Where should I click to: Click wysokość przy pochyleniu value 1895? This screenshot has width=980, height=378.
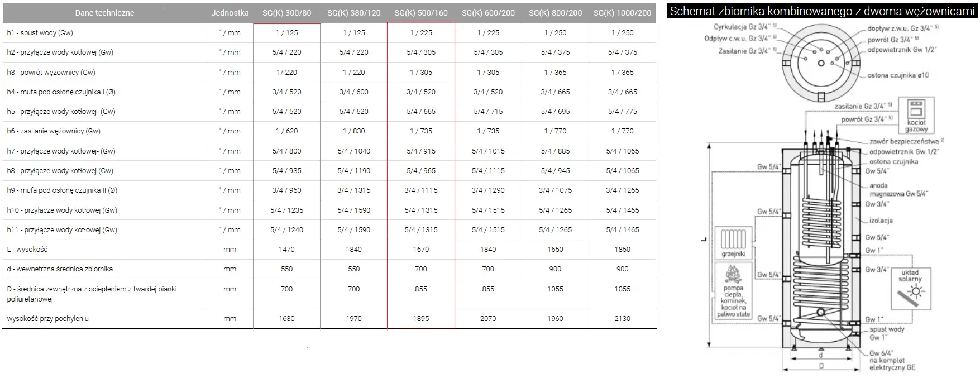coord(421,319)
